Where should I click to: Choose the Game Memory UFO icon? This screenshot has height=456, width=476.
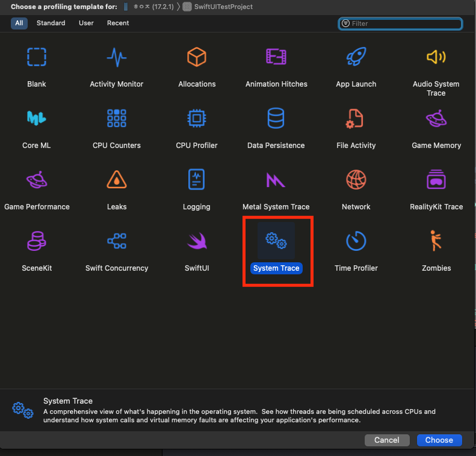436,119
